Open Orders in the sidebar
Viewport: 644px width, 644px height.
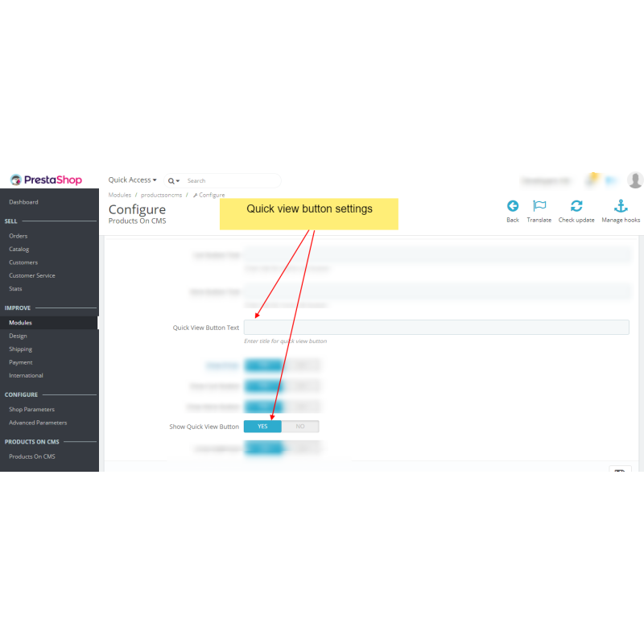point(18,236)
